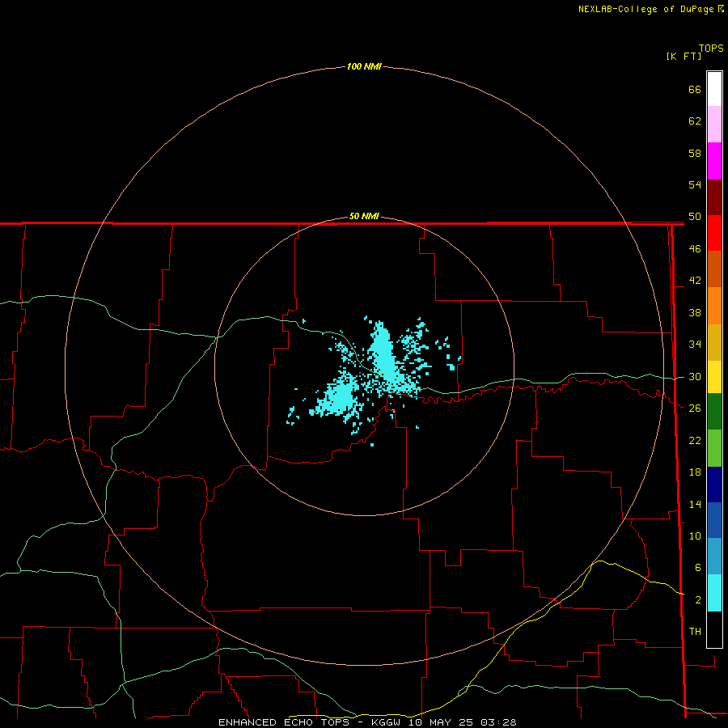Screen dimensions: 728x728
Task: Click the light blue legend swatch
Action: (714, 557)
